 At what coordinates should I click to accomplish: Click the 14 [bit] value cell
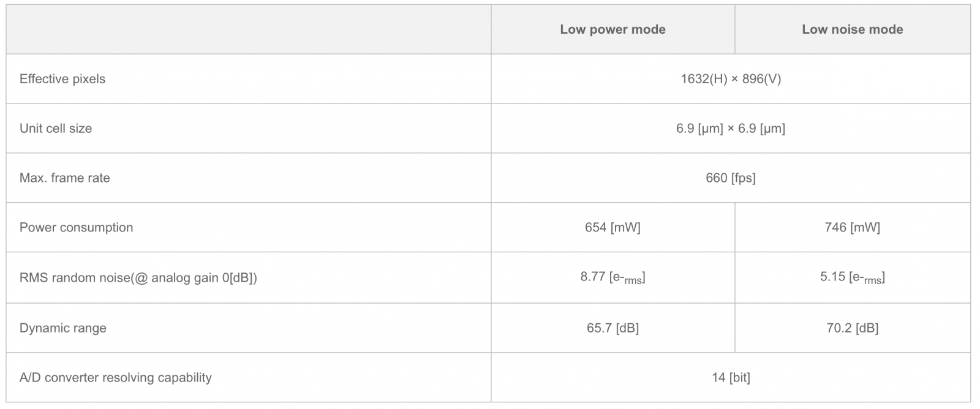[x=731, y=378]
